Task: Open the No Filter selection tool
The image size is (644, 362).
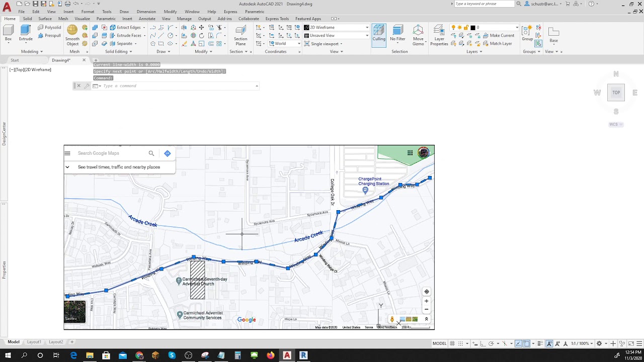Action: click(397, 34)
